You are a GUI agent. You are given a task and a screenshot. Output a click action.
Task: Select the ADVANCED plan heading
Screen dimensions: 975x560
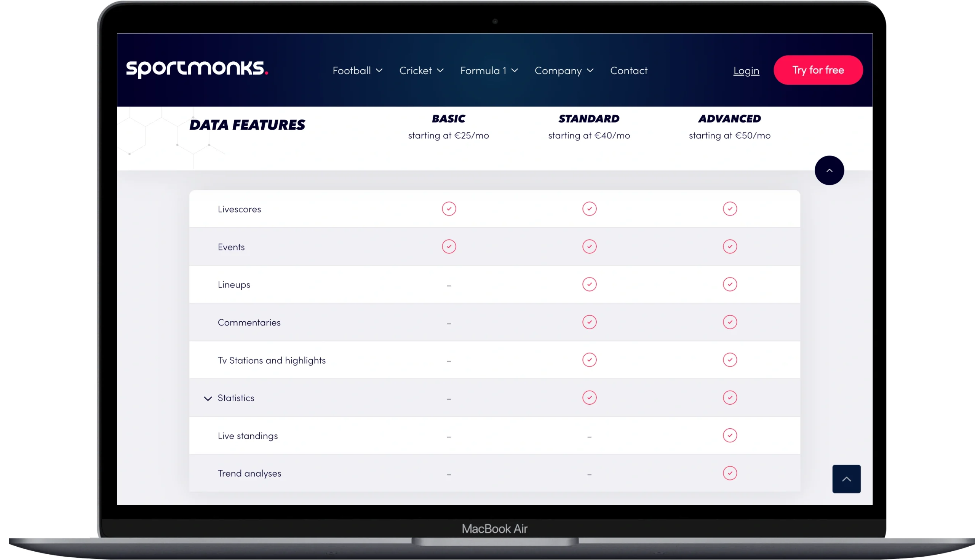tap(729, 119)
